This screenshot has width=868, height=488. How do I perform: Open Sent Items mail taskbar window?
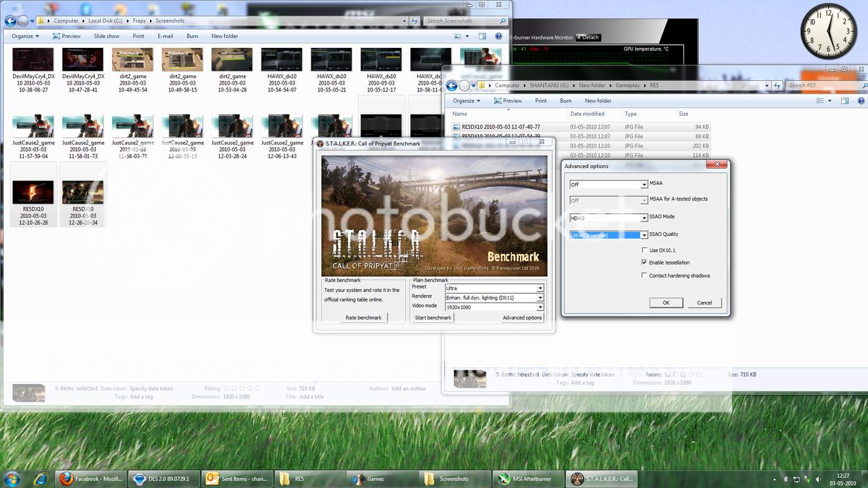(x=237, y=479)
